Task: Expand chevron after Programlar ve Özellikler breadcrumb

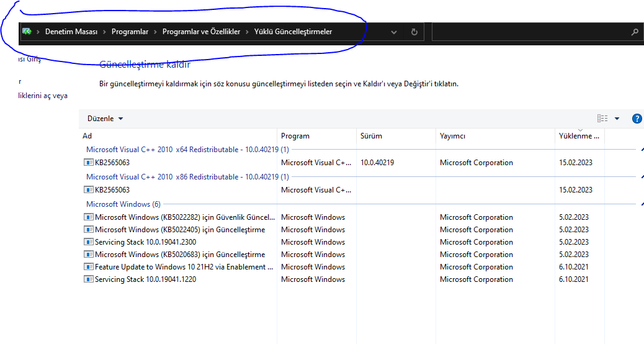Action: 248,32
